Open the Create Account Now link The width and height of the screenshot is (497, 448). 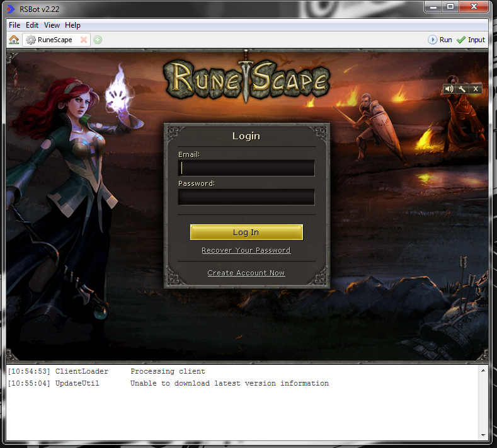pyautogui.click(x=246, y=273)
